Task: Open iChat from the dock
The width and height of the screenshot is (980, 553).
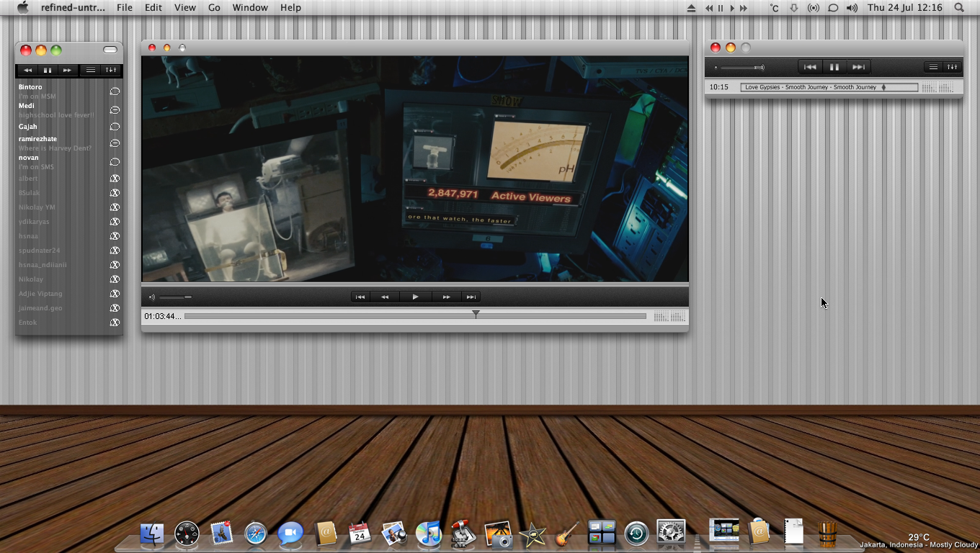Action: point(290,534)
